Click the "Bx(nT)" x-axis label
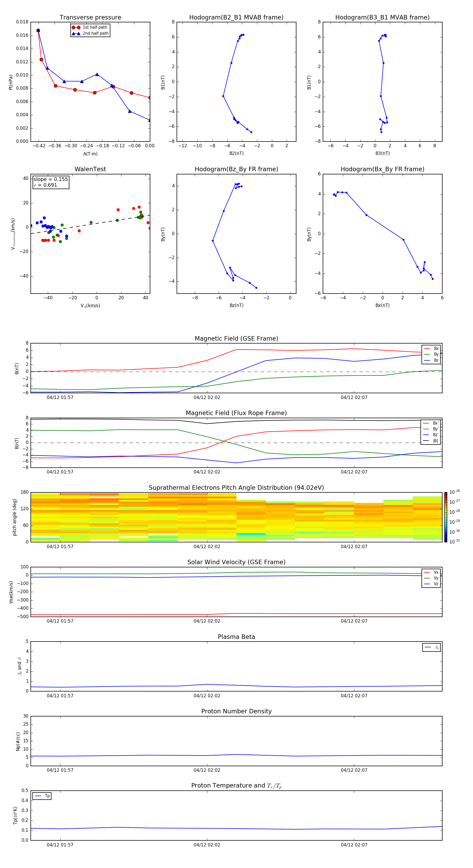 click(382, 305)
